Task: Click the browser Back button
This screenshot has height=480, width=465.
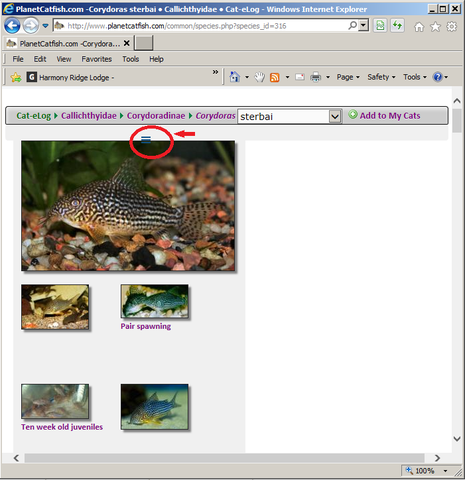Action: (12, 26)
